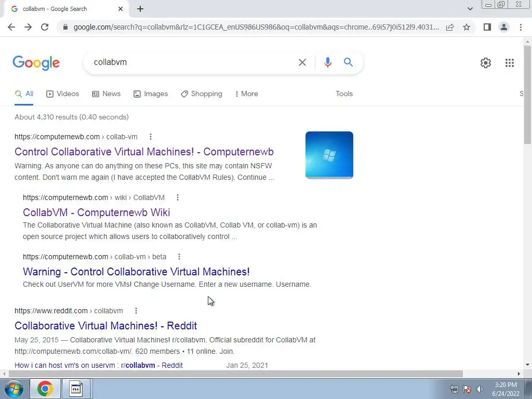Switch to the Shopping tab
532x399 pixels.
point(202,94)
